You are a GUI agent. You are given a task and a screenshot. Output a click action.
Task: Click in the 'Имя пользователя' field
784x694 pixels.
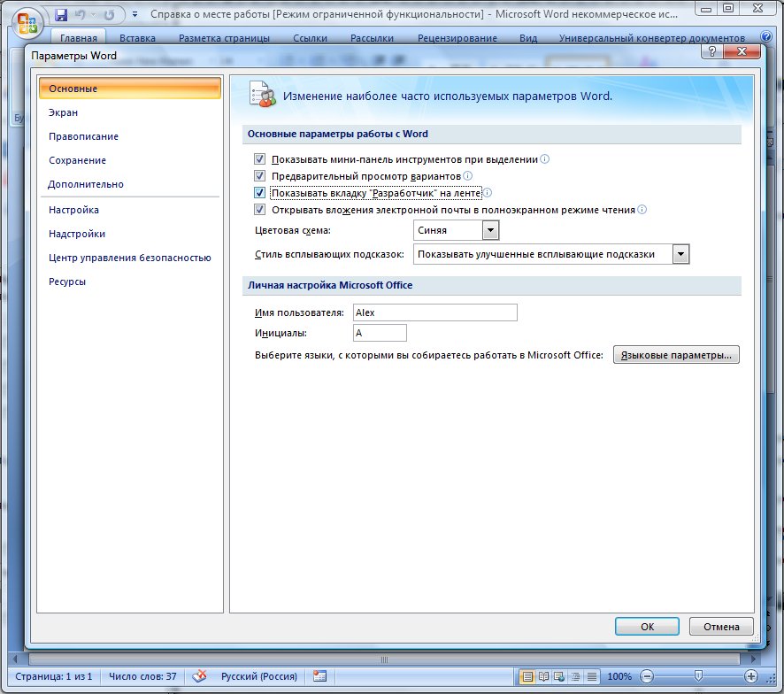pos(435,312)
